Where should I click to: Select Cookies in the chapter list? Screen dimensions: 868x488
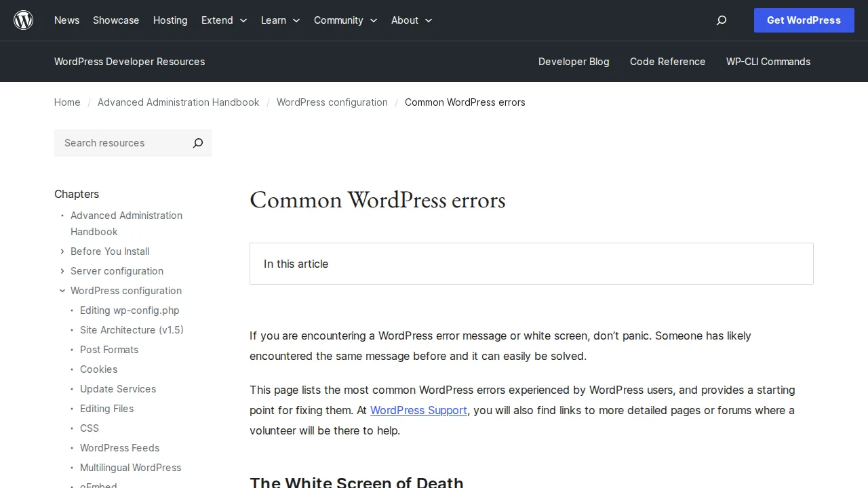pyautogui.click(x=98, y=369)
